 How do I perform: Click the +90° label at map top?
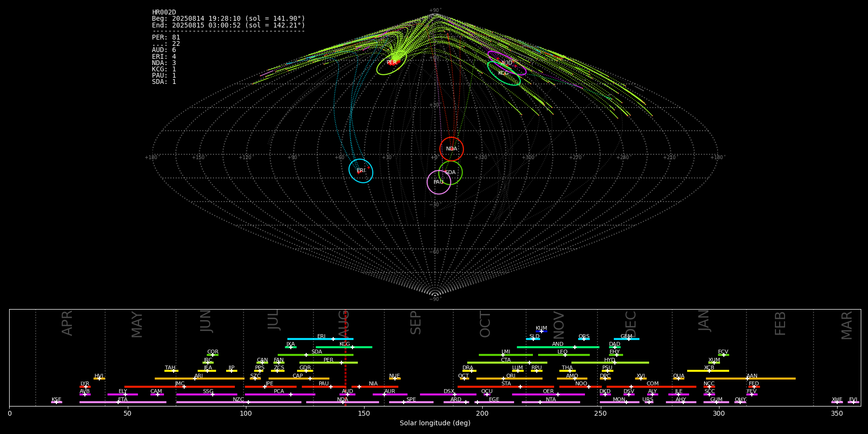click(435, 10)
